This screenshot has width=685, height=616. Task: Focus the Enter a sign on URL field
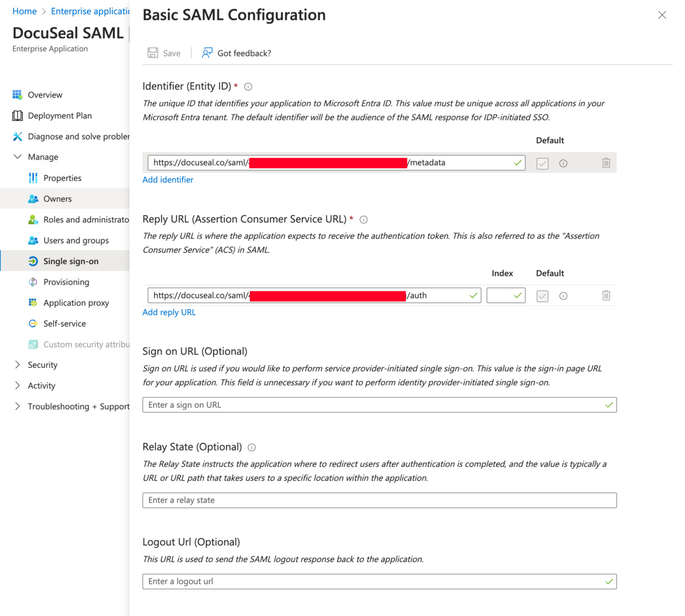click(x=380, y=405)
